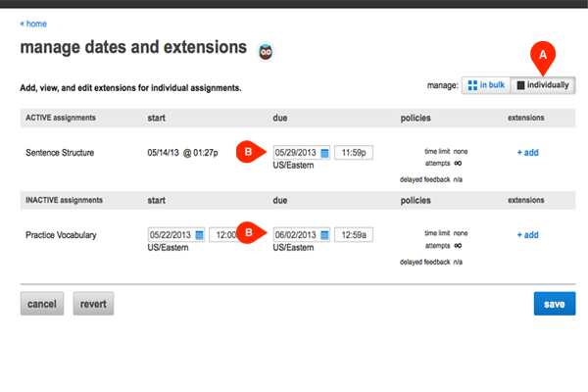Edit the 12:59a due time field
The height and width of the screenshot is (392, 588).
coord(353,235)
